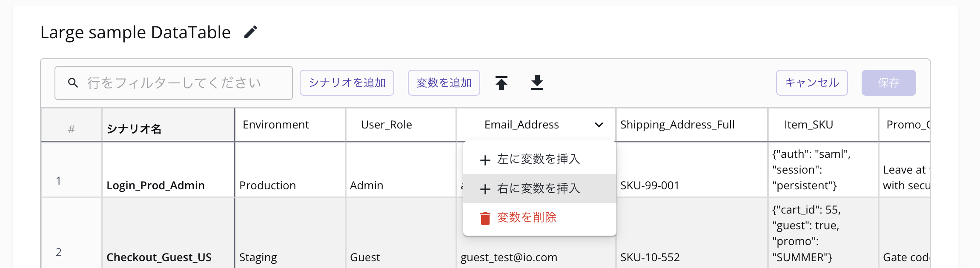Click the User_Role column header

coord(386,125)
